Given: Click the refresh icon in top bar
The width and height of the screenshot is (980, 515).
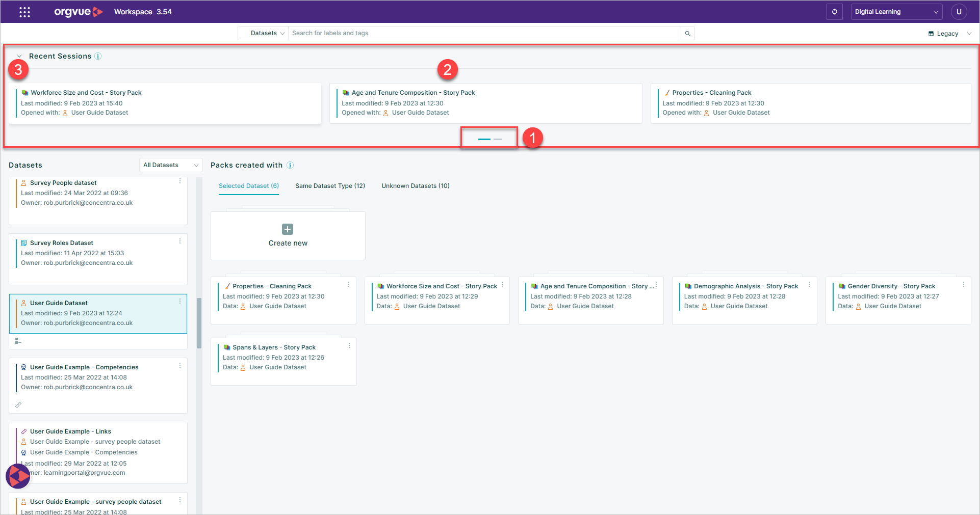Looking at the screenshot, I should [x=834, y=12].
